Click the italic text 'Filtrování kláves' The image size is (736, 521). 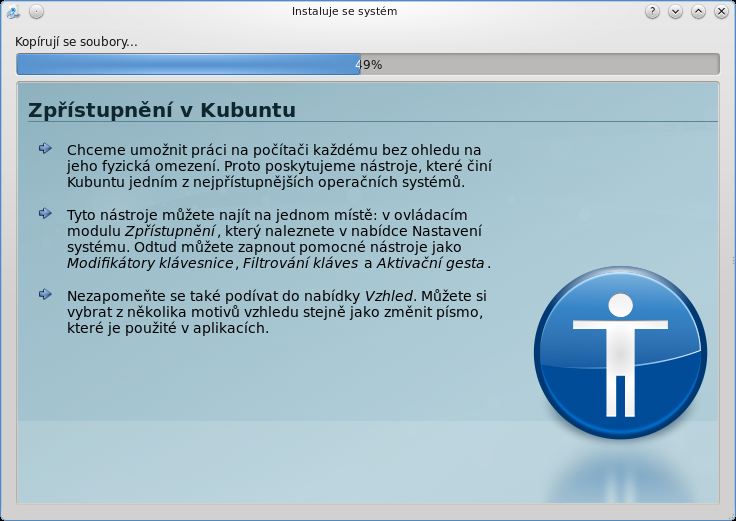click(x=300, y=263)
